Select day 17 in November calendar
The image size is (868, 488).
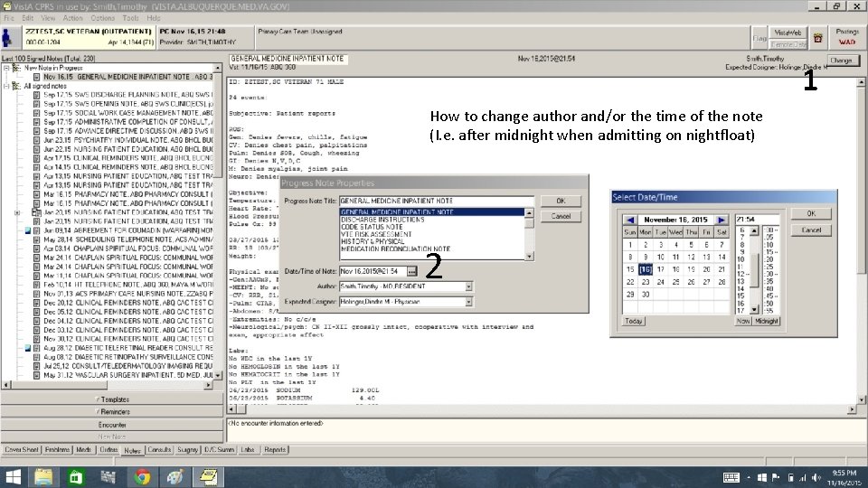pyautogui.click(x=660, y=269)
